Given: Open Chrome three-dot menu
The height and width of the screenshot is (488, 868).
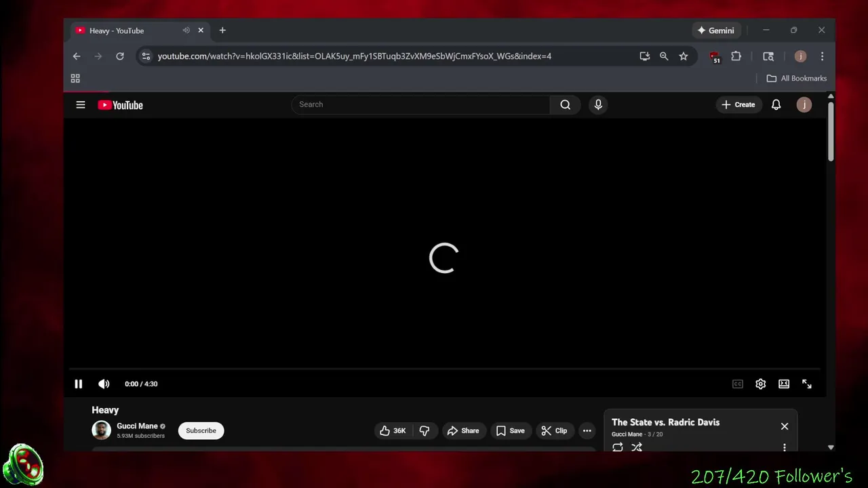Looking at the screenshot, I should 822,56.
